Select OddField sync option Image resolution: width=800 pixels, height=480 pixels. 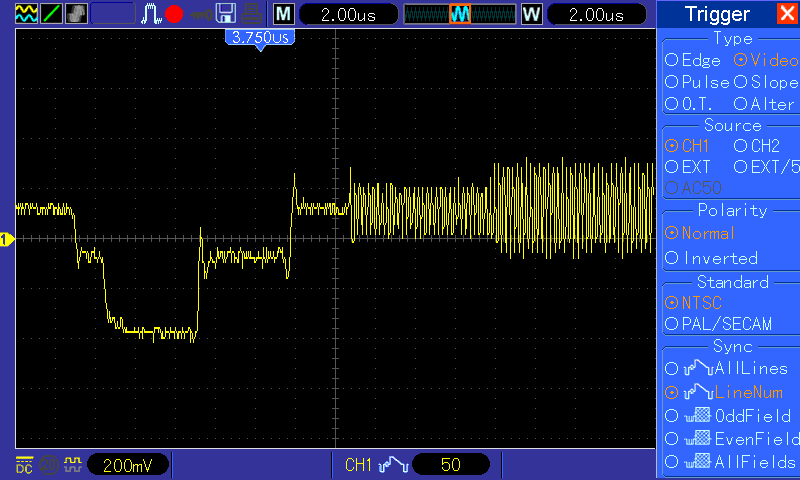tap(728, 416)
